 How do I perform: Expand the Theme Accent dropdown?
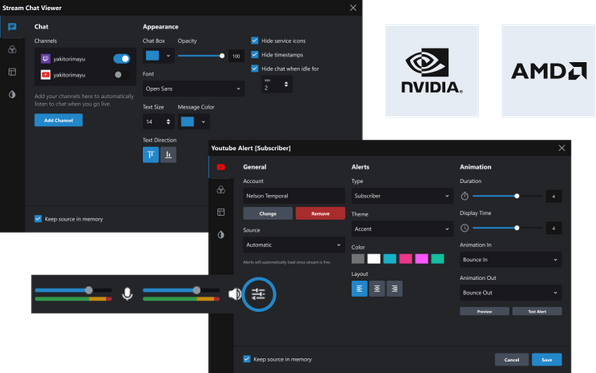point(402,229)
